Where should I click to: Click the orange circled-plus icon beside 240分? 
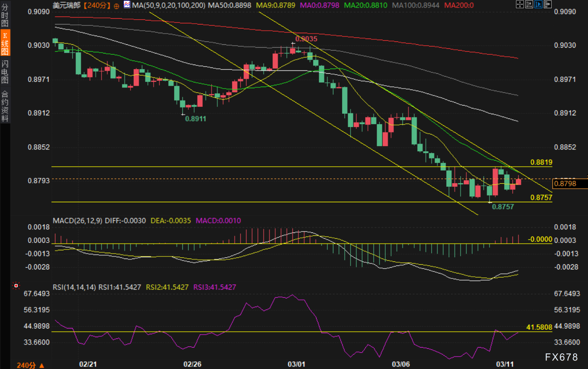click(116, 6)
